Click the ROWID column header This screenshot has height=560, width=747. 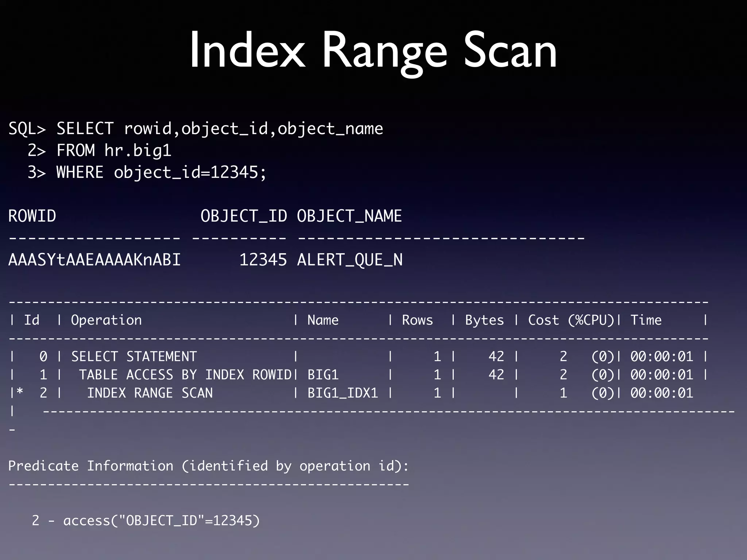32,216
